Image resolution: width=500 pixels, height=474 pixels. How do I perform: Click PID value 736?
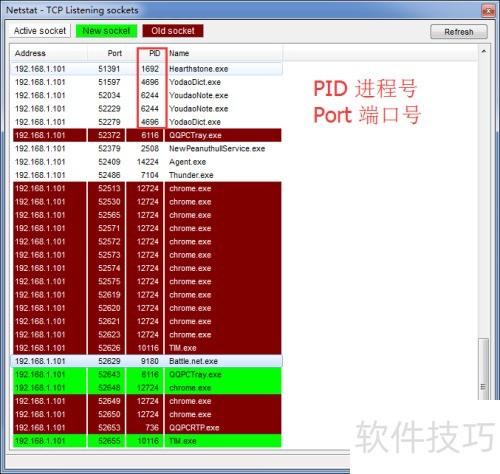[152, 428]
